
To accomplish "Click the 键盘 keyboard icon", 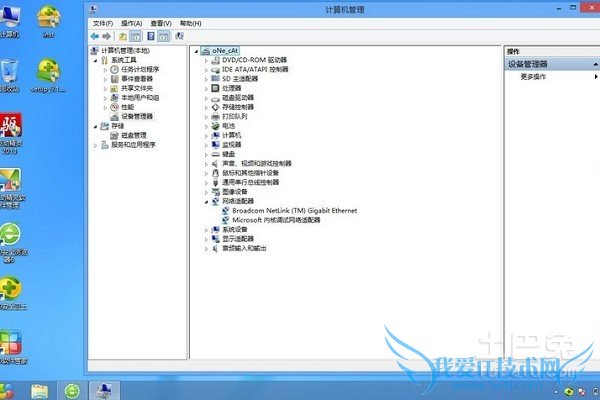I will pyautogui.click(x=215, y=154).
